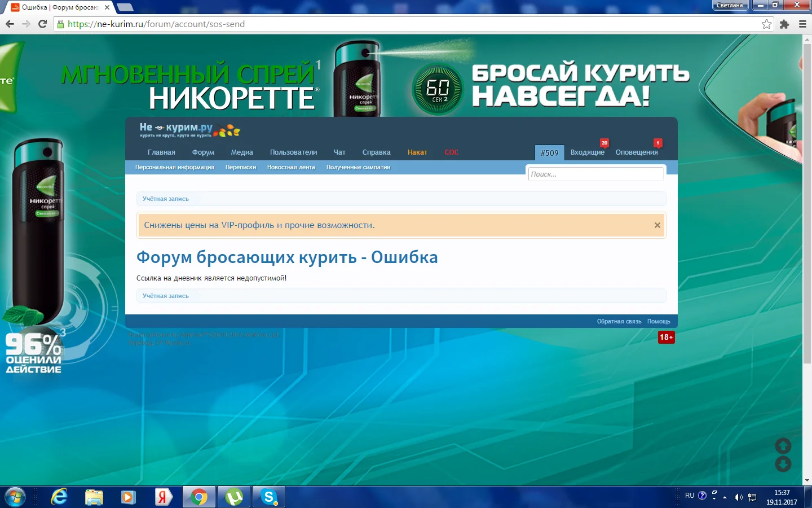Go to the Чат section
The image size is (812, 508).
pyautogui.click(x=339, y=152)
